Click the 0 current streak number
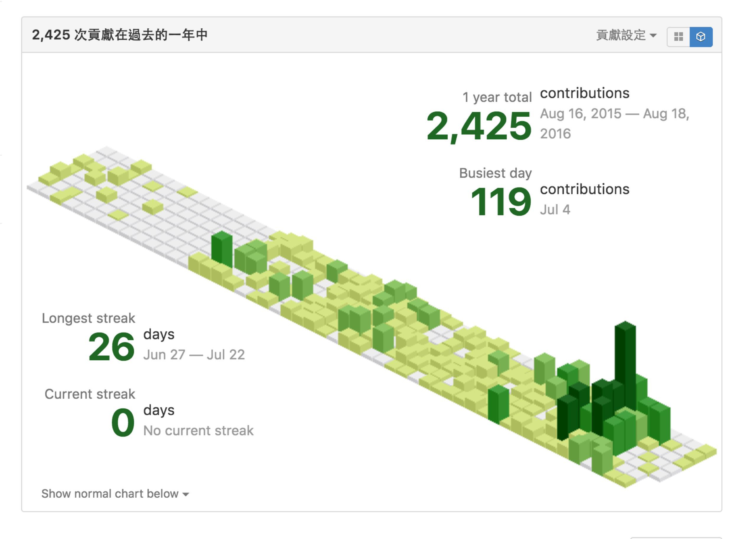Image resolution: width=756 pixels, height=539 pixels. (x=123, y=423)
